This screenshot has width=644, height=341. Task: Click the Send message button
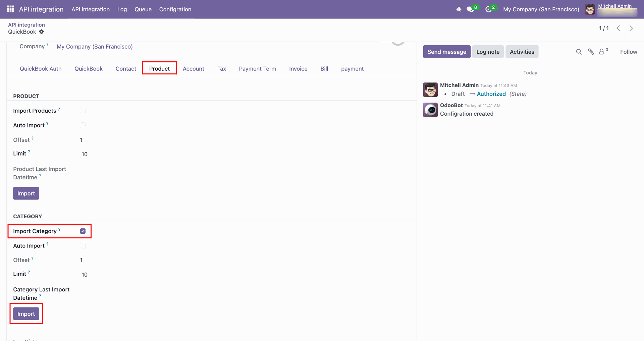click(447, 52)
